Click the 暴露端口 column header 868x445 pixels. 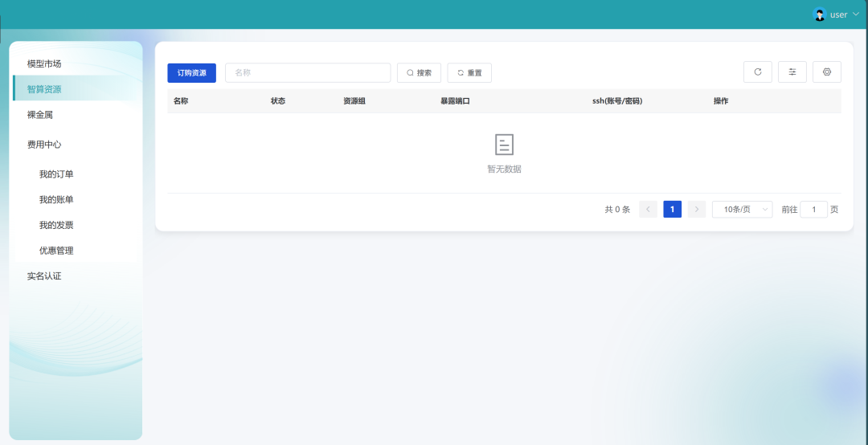tap(455, 101)
